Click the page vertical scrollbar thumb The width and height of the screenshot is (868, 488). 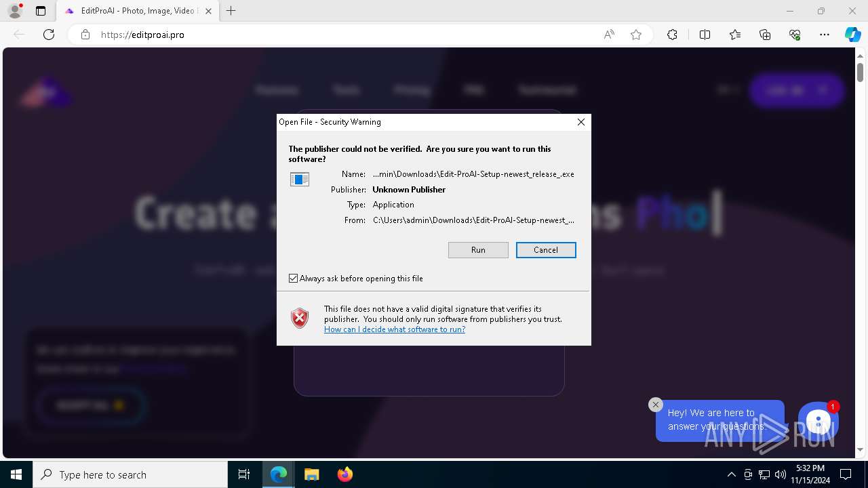[x=860, y=71]
